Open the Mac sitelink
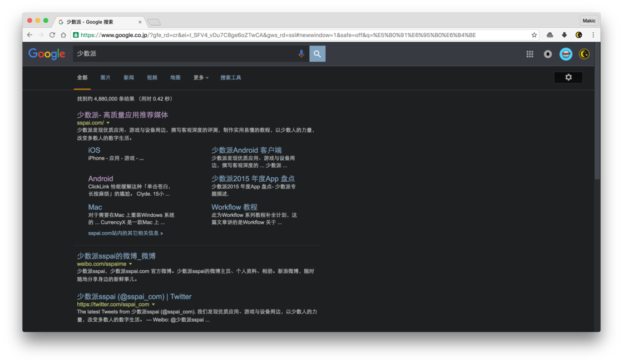623x364 pixels. (95, 207)
